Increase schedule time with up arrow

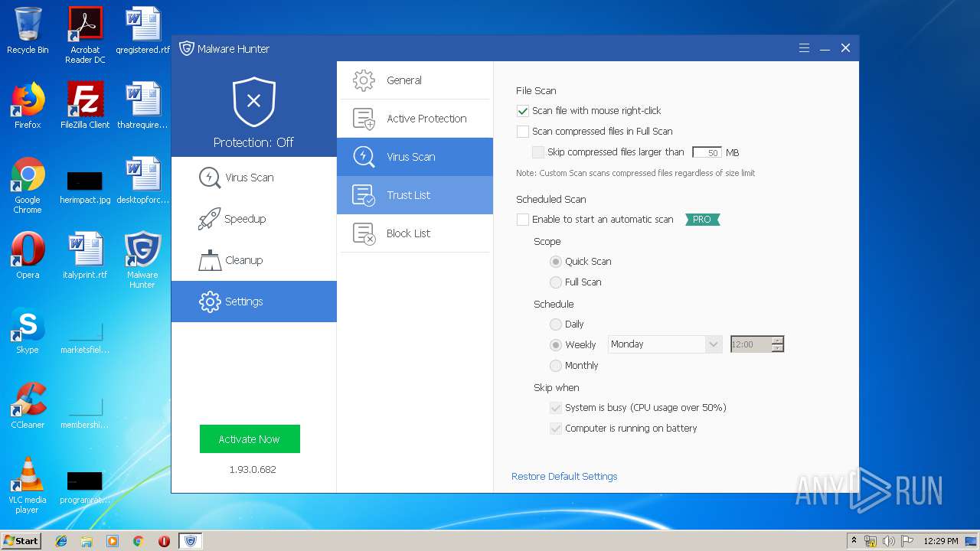tap(778, 341)
